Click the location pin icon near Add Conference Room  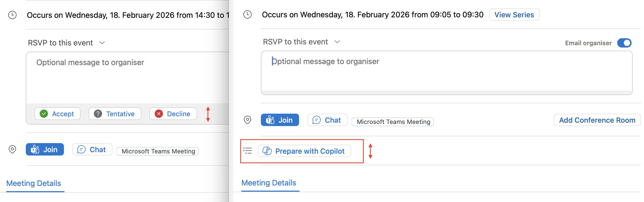(x=247, y=120)
